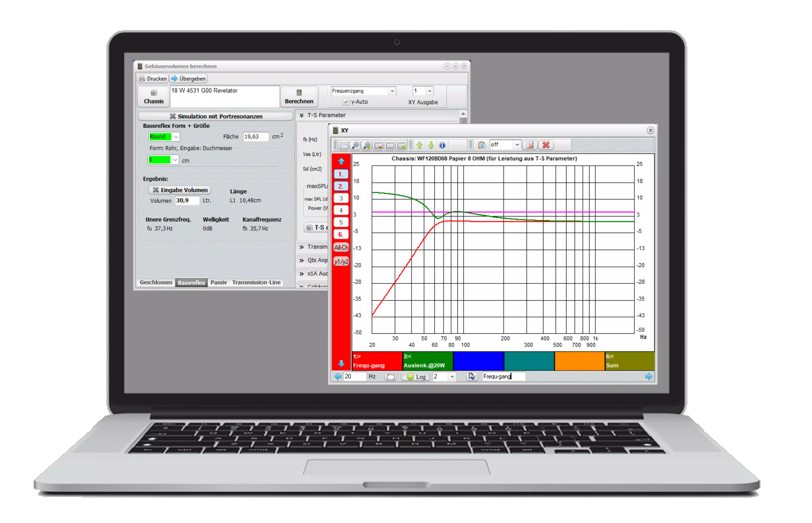Click the clipboard paste icon in XY toolbar

[481, 145]
